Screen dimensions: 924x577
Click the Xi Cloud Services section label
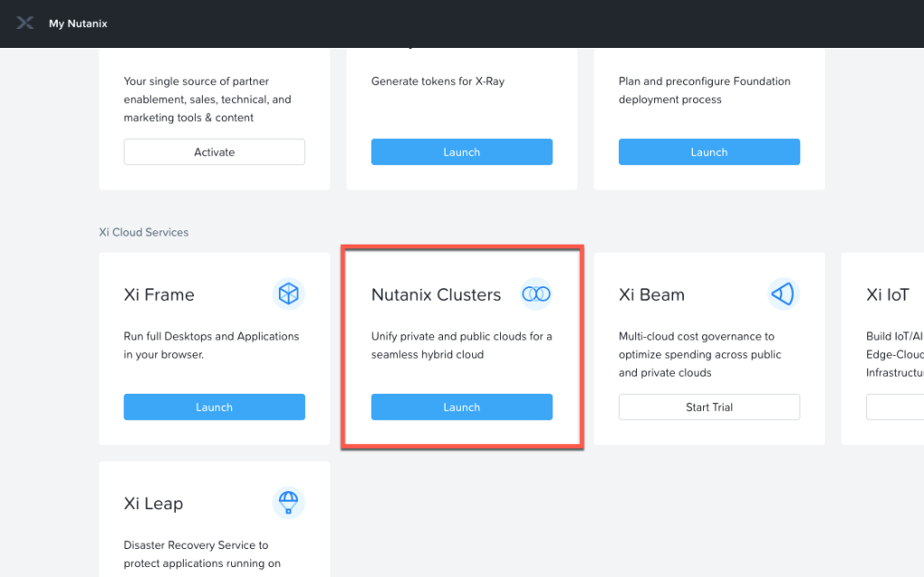[x=143, y=232]
